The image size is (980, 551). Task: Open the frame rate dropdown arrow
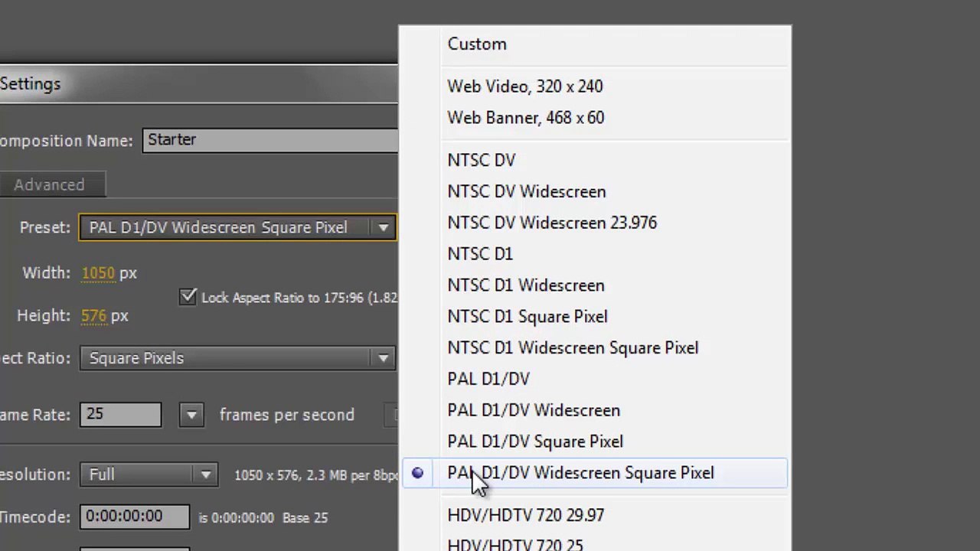tap(191, 415)
